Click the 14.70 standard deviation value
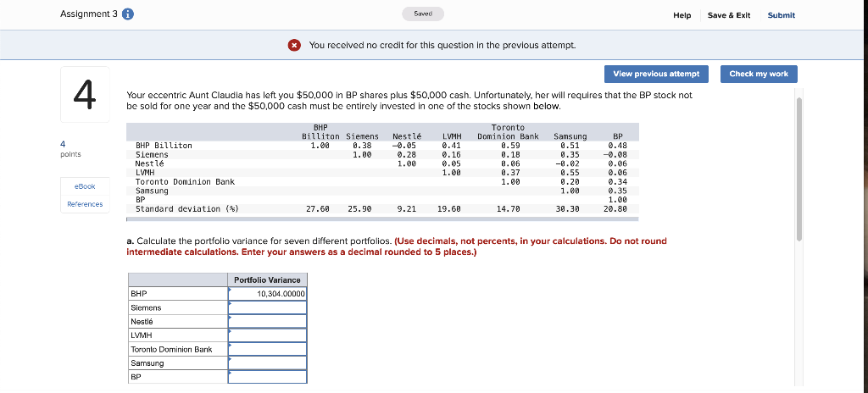 509,209
